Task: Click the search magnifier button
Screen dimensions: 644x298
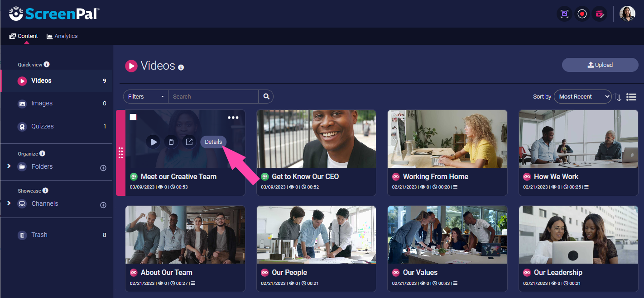Action: tap(266, 96)
